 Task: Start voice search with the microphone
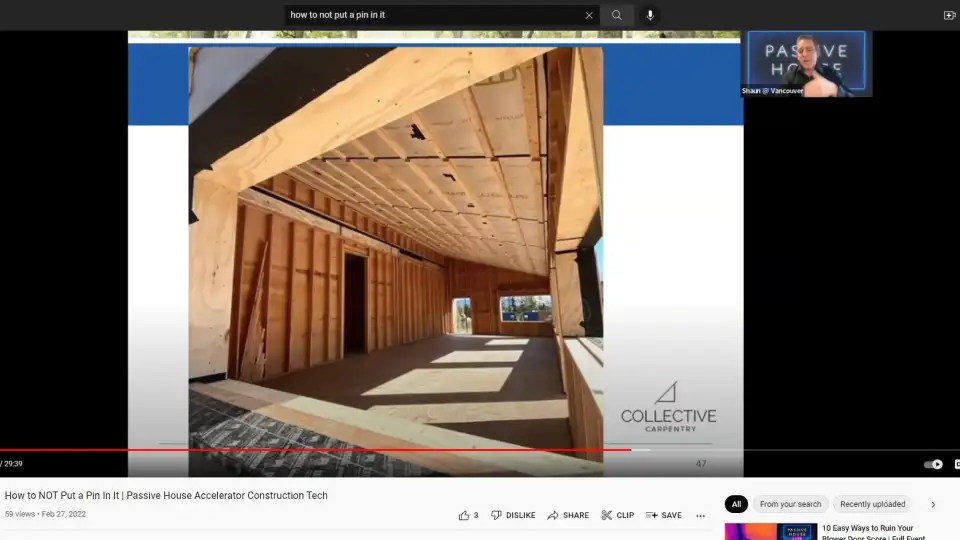(x=650, y=15)
